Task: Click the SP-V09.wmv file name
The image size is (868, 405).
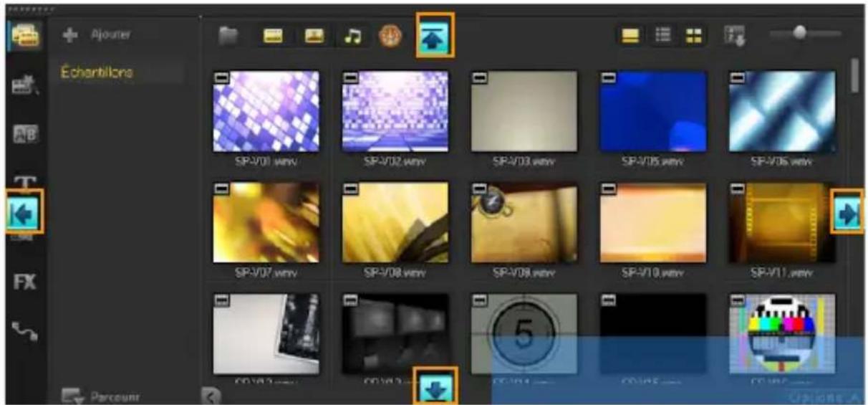Action: 524,272
